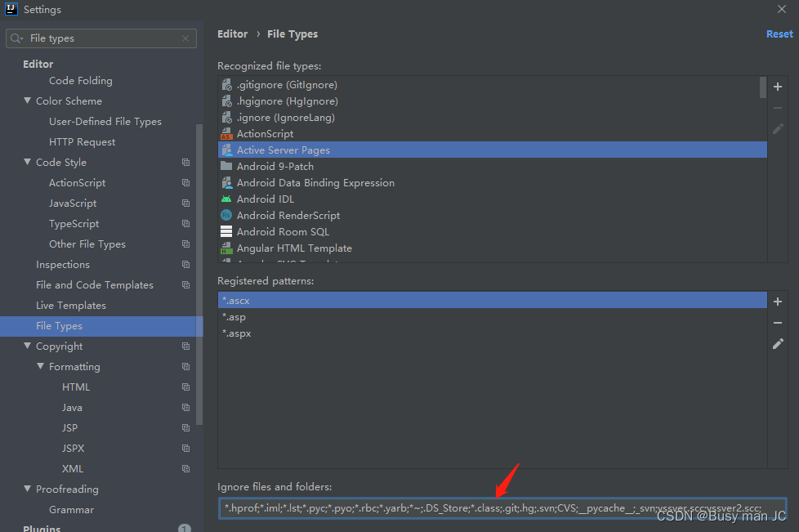Edit the selected file type via pencil icon
Viewport: 799px width, 532px height.
pyautogui.click(x=777, y=128)
